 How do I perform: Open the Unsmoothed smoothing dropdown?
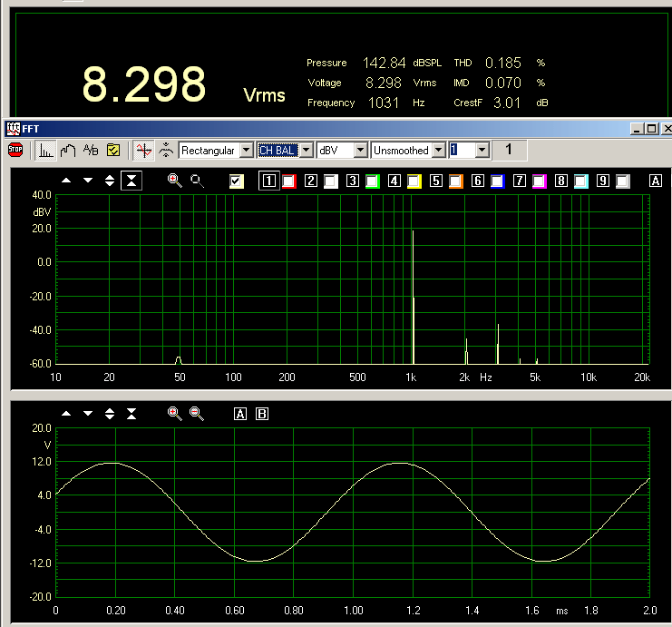(438, 150)
